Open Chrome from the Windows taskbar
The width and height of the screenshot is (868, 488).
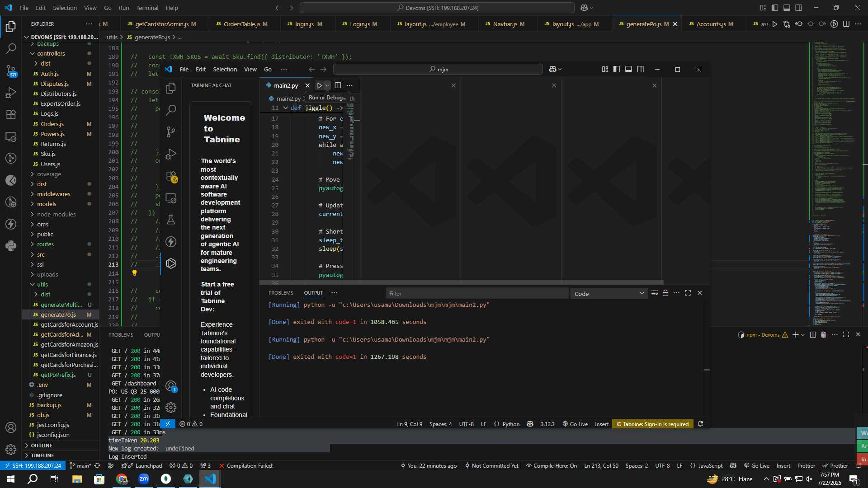122,479
